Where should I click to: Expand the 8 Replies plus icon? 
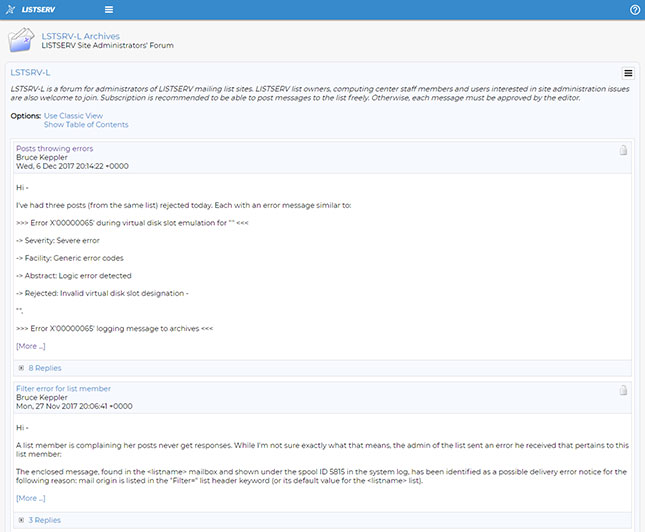point(21,368)
